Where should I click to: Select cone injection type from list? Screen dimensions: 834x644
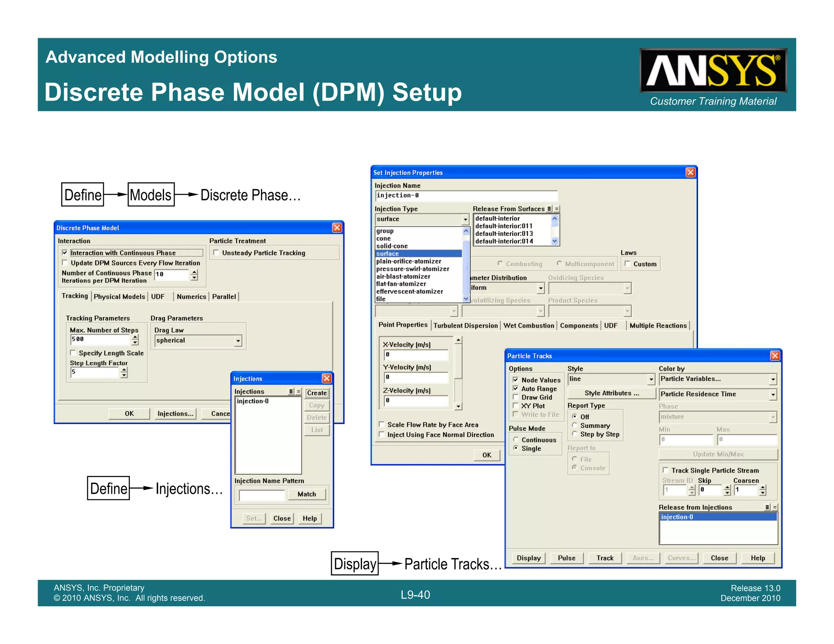click(383, 238)
